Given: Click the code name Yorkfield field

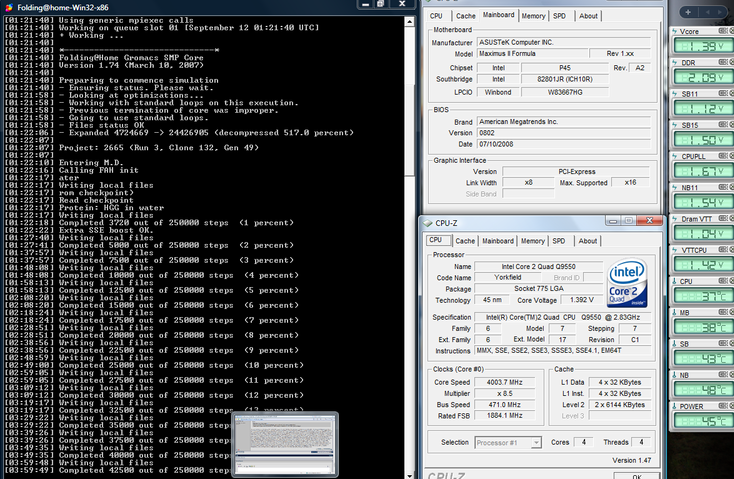Looking at the screenshot, I should [507, 277].
